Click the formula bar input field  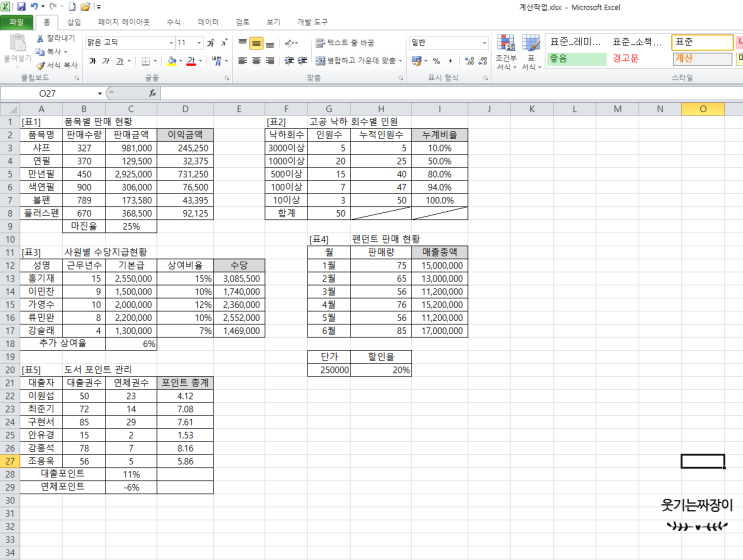tap(450, 93)
